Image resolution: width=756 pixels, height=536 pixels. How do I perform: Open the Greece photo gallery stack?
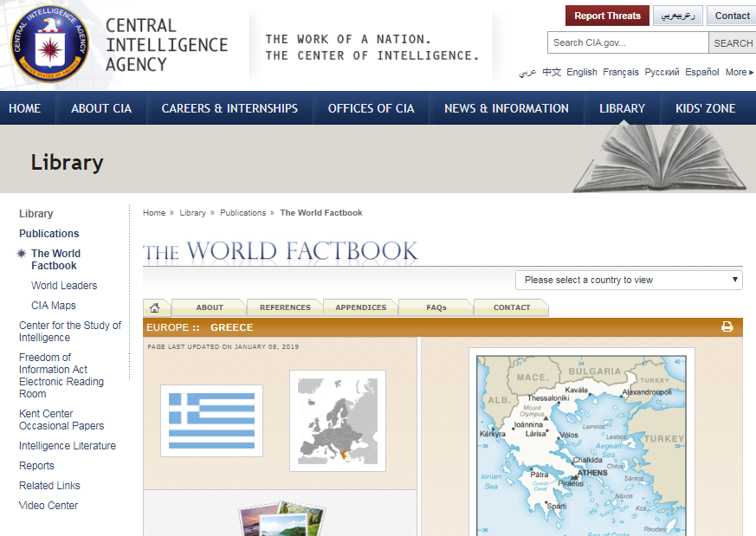tap(281, 518)
